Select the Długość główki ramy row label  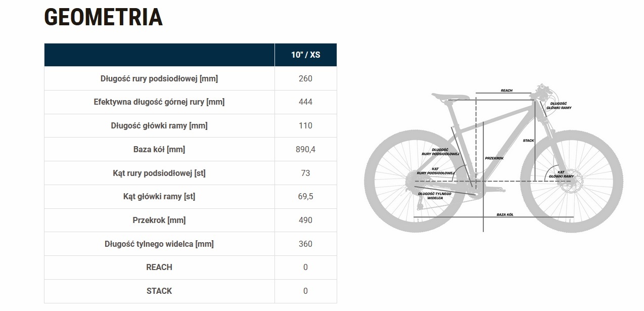pyautogui.click(x=159, y=125)
